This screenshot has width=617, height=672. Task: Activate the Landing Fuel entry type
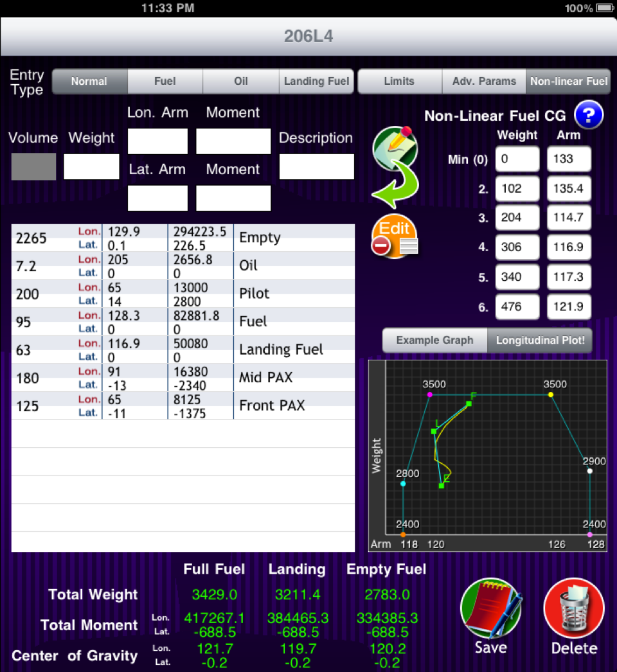[316, 81]
